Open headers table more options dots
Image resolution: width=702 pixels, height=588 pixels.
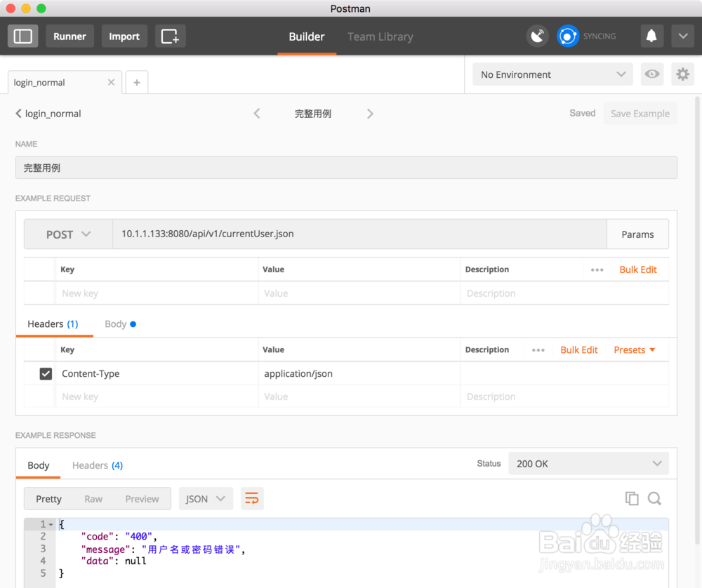click(538, 350)
